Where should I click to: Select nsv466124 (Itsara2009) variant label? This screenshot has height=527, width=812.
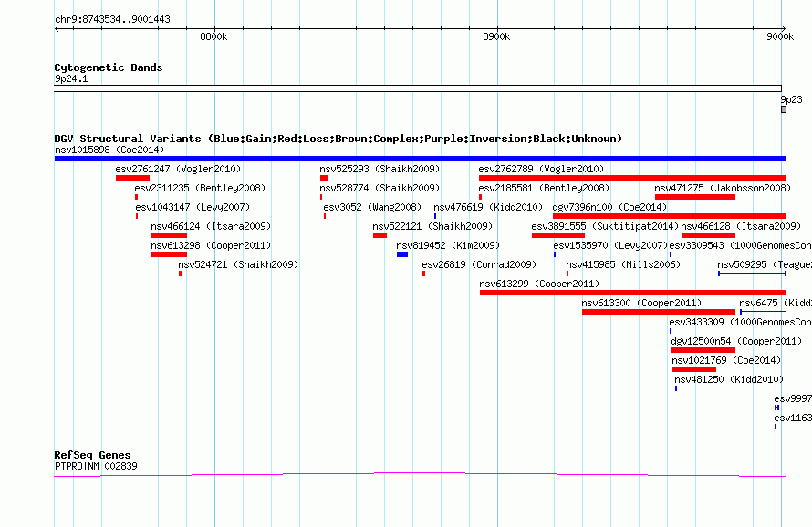[x=211, y=226]
